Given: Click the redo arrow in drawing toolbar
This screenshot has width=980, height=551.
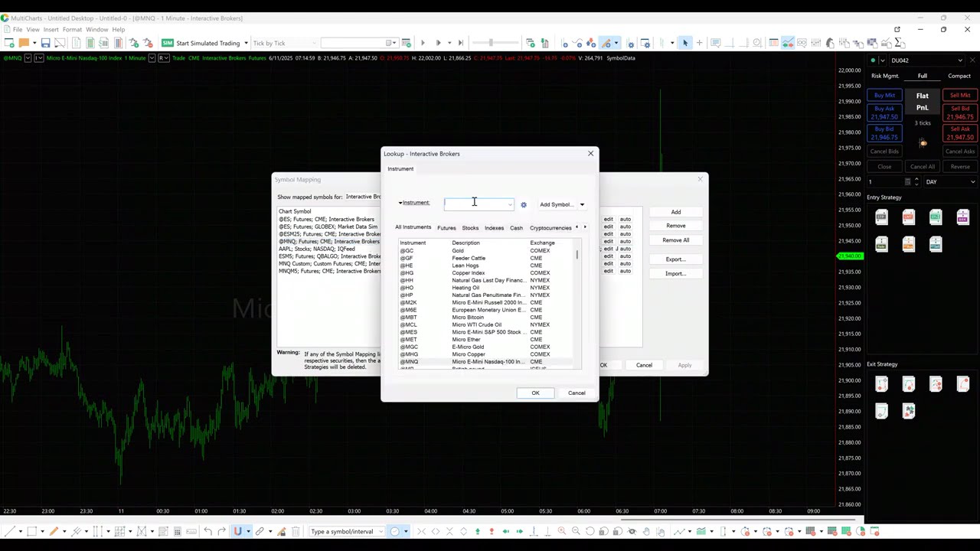Looking at the screenshot, I should pos(222,531).
